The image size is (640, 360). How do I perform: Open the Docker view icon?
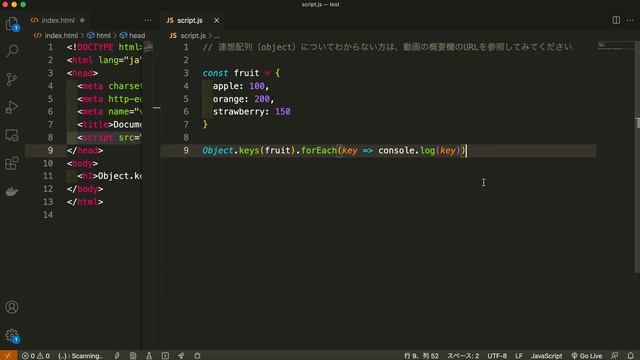(x=12, y=191)
